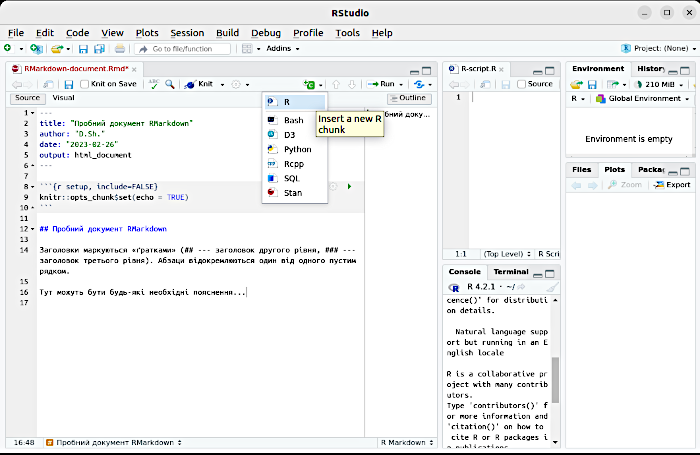700x455 pixels.
Task: Click in the R-script.R editor line 1
Action: [514, 97]
